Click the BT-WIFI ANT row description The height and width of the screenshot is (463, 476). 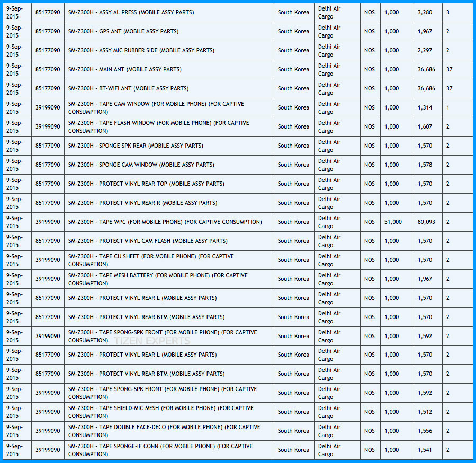pos(128,88)
